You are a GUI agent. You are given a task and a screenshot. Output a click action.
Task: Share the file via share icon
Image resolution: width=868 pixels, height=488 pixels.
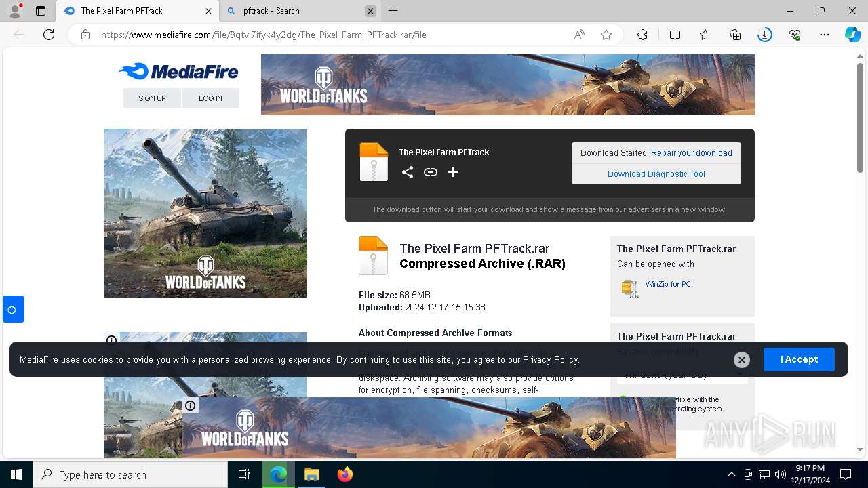[x=408, y=172]
